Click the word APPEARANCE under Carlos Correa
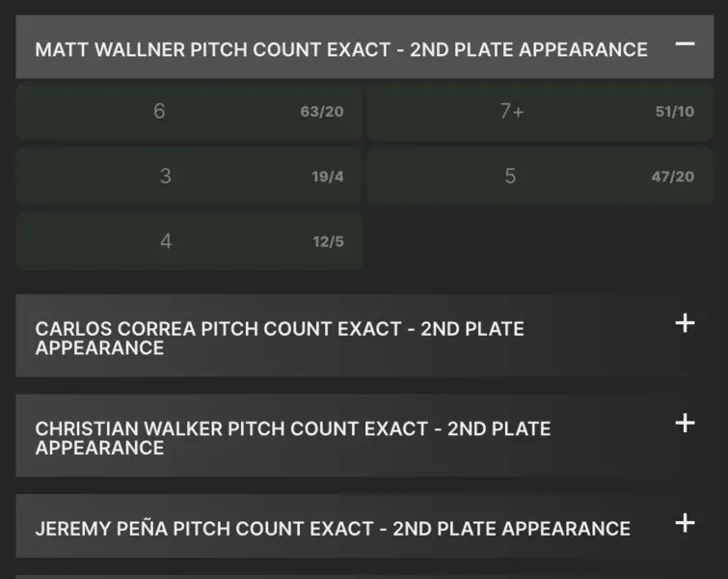The width and height of the screenshot is (728, 579). (99, 348)
